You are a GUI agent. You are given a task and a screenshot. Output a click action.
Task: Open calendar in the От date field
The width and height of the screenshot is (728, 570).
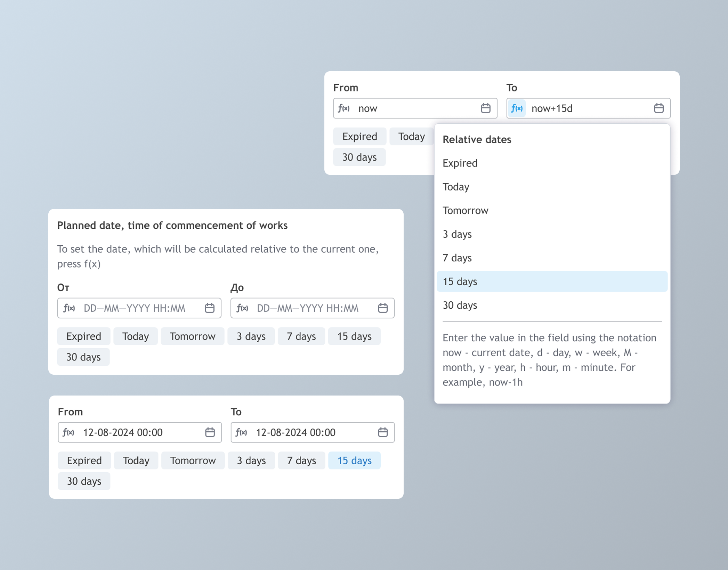210,308
